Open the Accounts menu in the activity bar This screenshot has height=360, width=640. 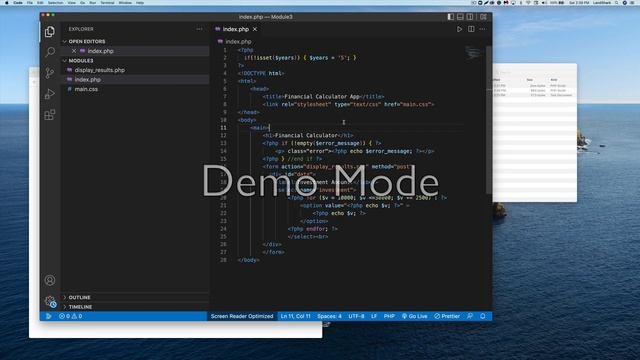pos(50,280)
